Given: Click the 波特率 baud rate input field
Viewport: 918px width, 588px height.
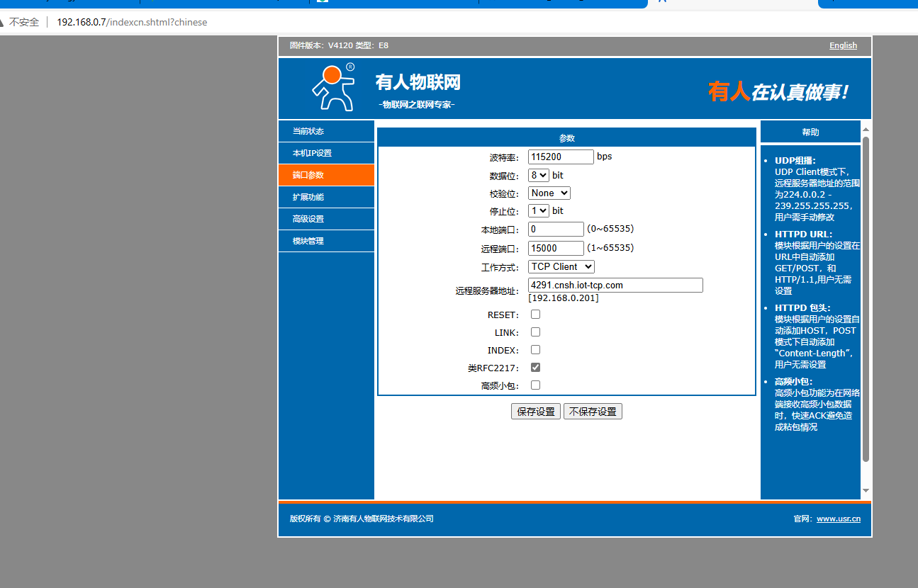Looking at the screenshot, I should pyautogui.click(x=560, y=157).
